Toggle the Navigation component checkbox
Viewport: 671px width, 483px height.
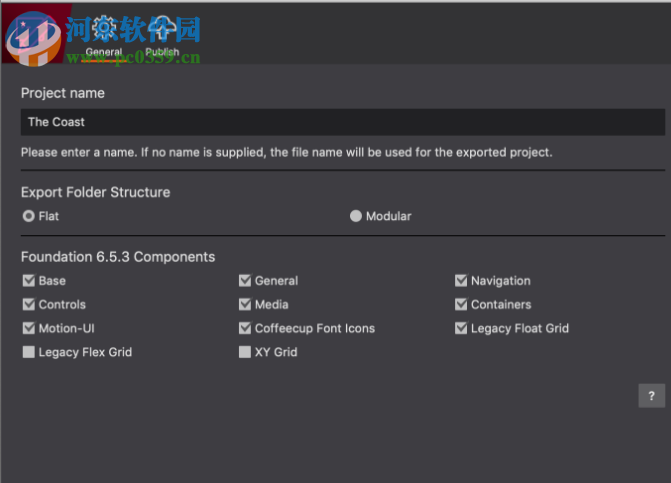pos(461,281)
